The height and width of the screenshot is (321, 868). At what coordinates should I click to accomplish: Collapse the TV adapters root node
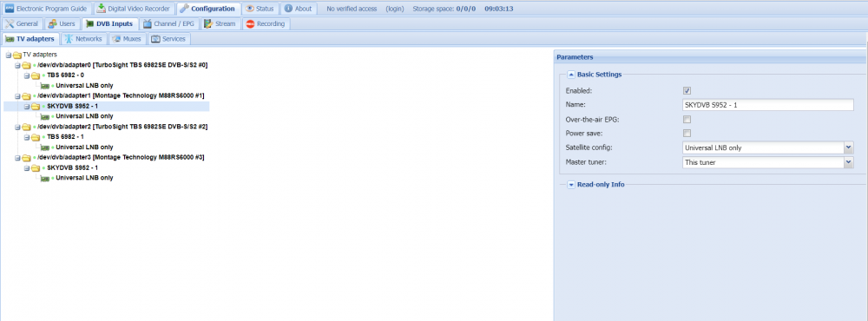(9, 55)
